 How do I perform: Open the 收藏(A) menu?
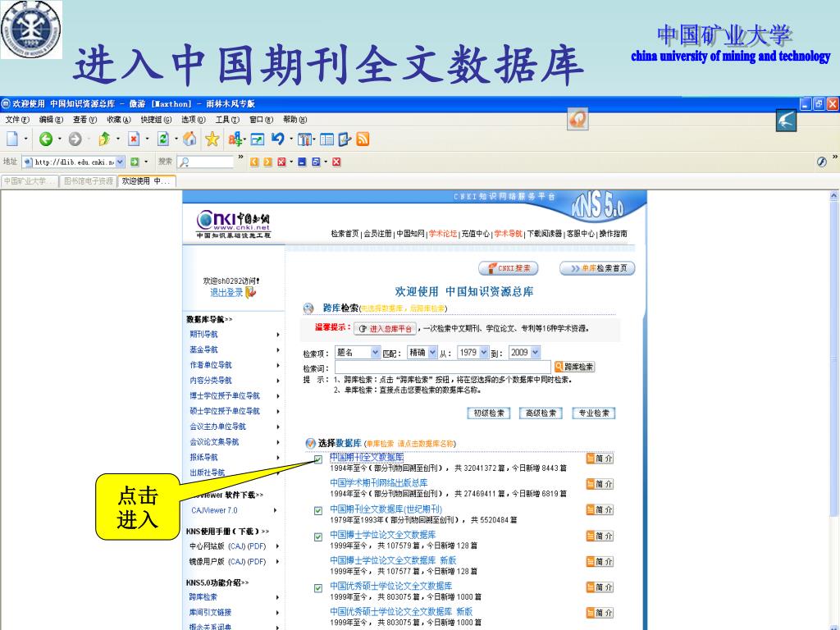118,120
